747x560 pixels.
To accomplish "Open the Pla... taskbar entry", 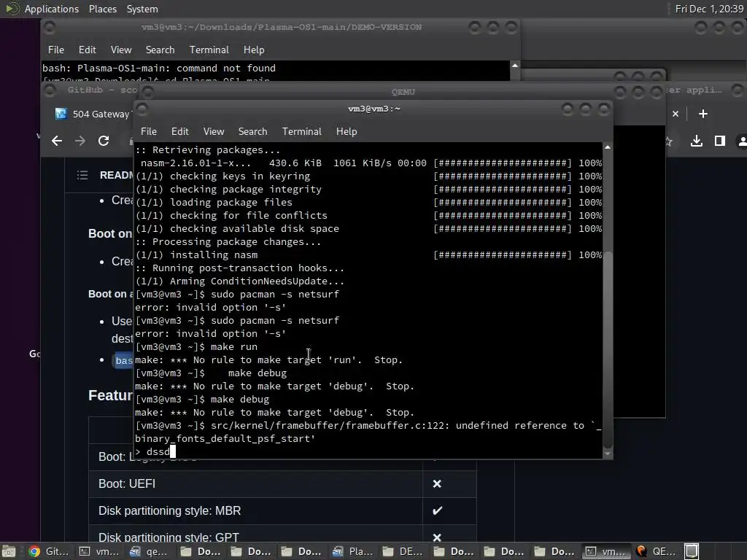I will [353, 551].
